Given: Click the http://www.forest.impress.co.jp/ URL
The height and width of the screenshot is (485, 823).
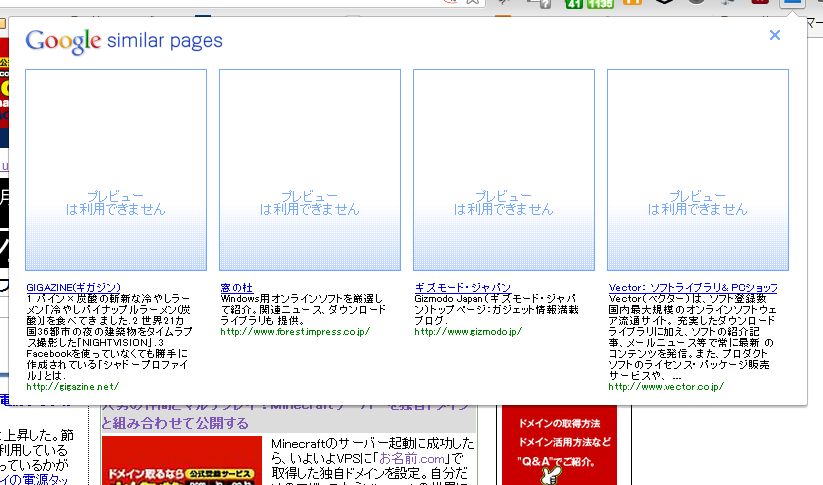Looking at the screenshot, I should pos(295,332).
